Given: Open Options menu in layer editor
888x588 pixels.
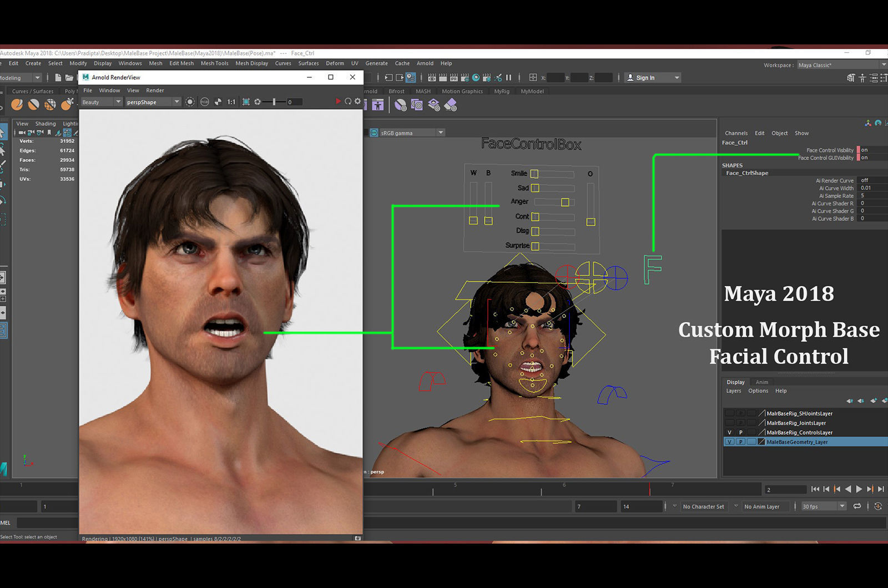Looking at the screenshot, I should pyautogui.click(x=758, y=391).
